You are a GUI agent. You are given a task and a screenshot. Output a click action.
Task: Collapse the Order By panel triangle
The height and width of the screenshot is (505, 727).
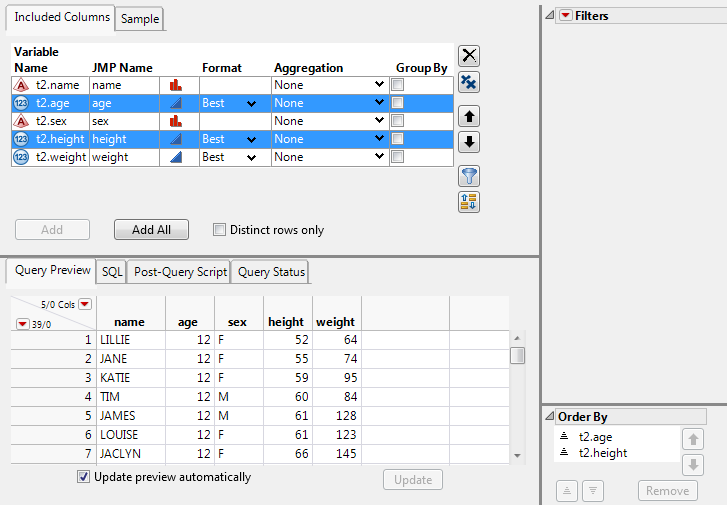pyautogui.click(x=549, y=417)
